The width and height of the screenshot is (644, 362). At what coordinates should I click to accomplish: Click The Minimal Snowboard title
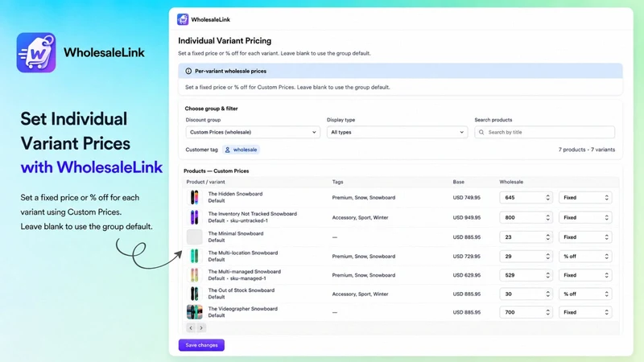236,233
